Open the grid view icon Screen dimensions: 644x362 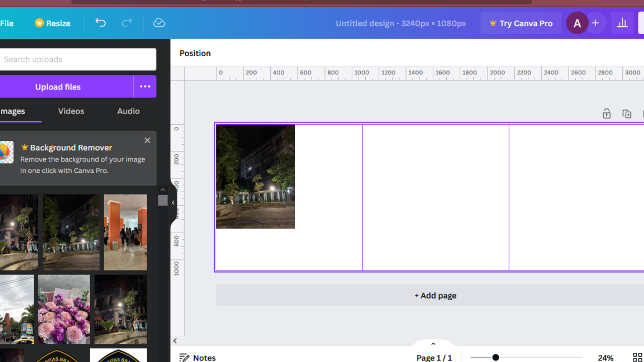(637, 357)
